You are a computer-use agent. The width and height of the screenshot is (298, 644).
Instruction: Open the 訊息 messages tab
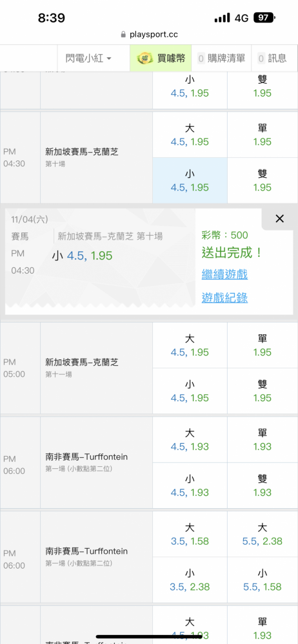[272, 59]
